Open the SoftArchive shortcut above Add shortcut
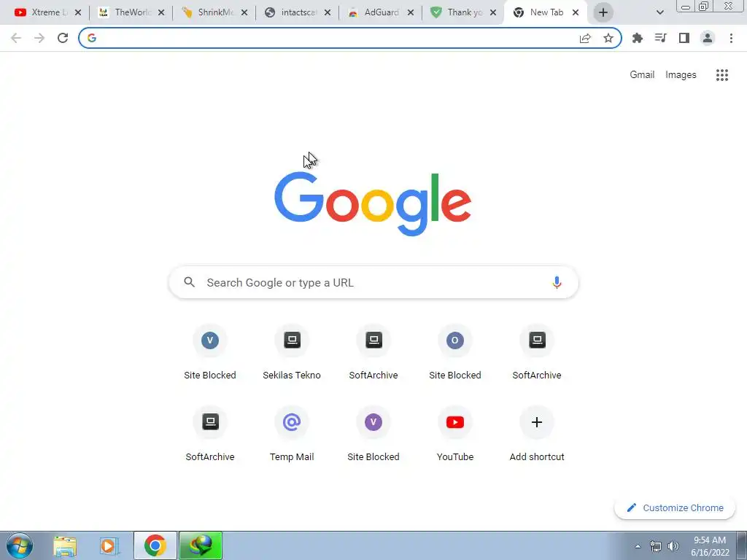The image size is (747, 560). (537, 352)
